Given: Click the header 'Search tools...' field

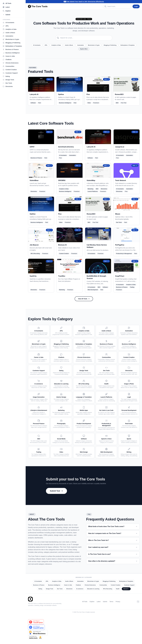Looking at the screenshot, I should pyautogui.click(x=117, y=7).
